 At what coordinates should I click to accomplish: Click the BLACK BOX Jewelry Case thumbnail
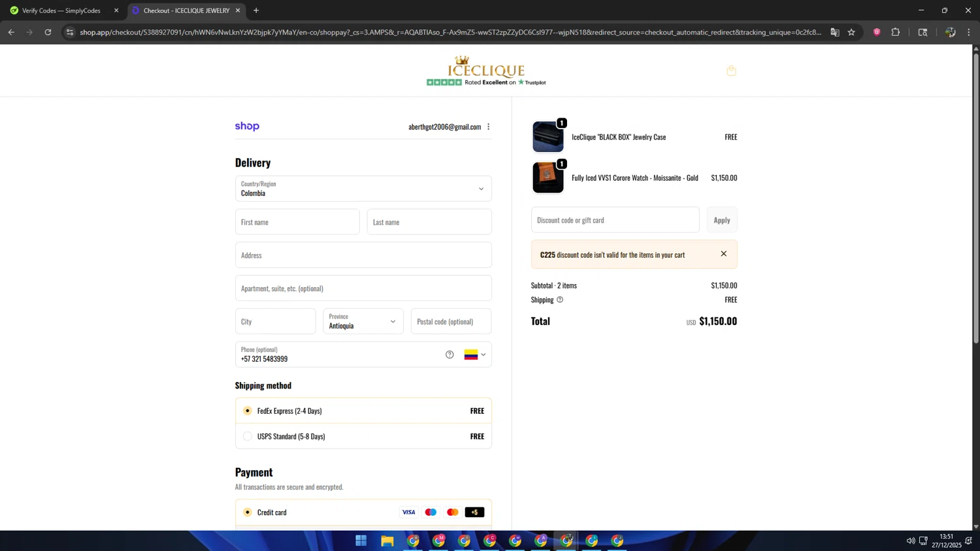pyautogui.click(x=548, y=137)
